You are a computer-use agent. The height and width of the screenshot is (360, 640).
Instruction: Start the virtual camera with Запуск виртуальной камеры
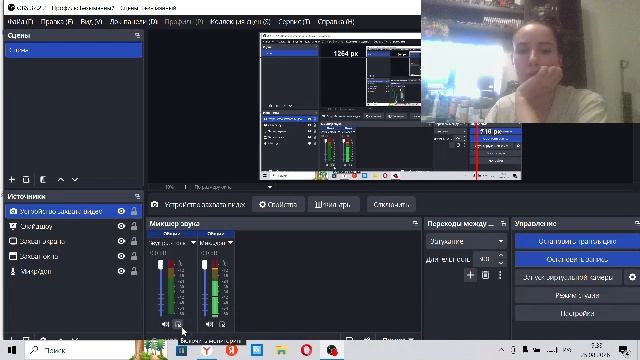pos(568,277)
